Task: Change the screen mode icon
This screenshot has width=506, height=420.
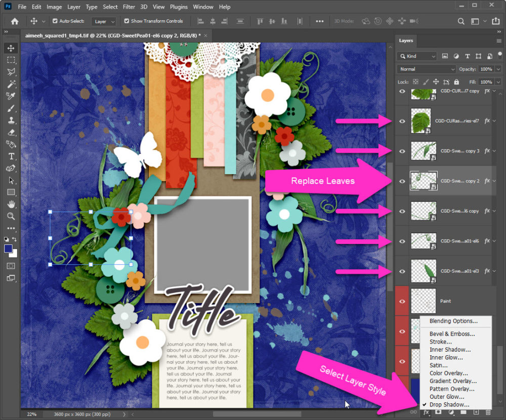Action: click(x=11, y=278)
